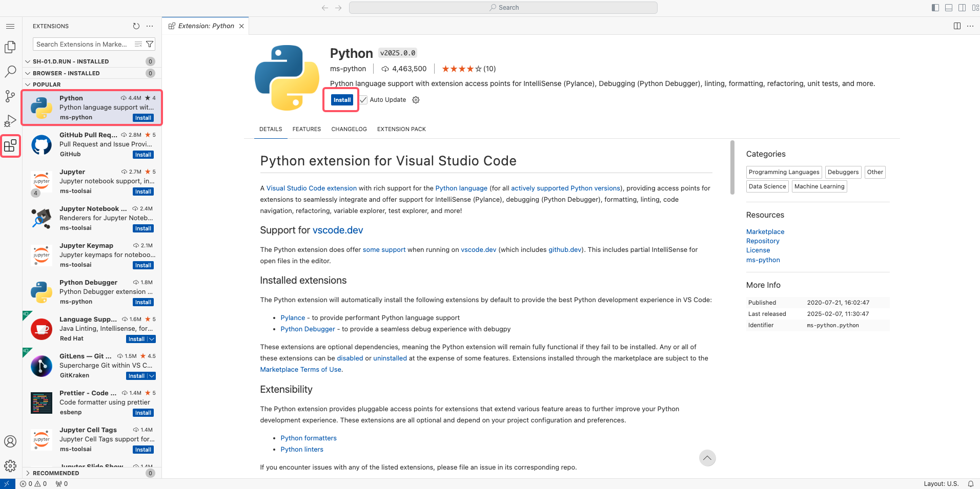The height and width of the screenshot is (489, 980).
Task: Toggle the primary side bar layout button
Action: tap(935, 8)
